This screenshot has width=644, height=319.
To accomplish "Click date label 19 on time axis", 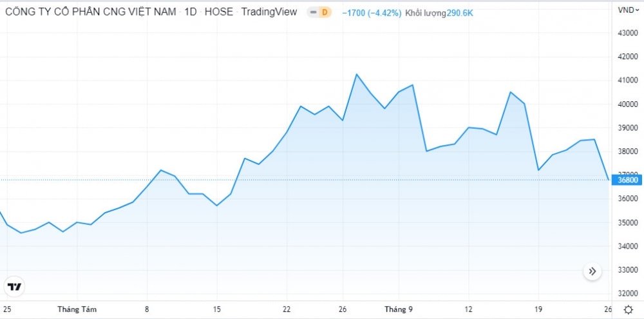I will coord(538,309).
